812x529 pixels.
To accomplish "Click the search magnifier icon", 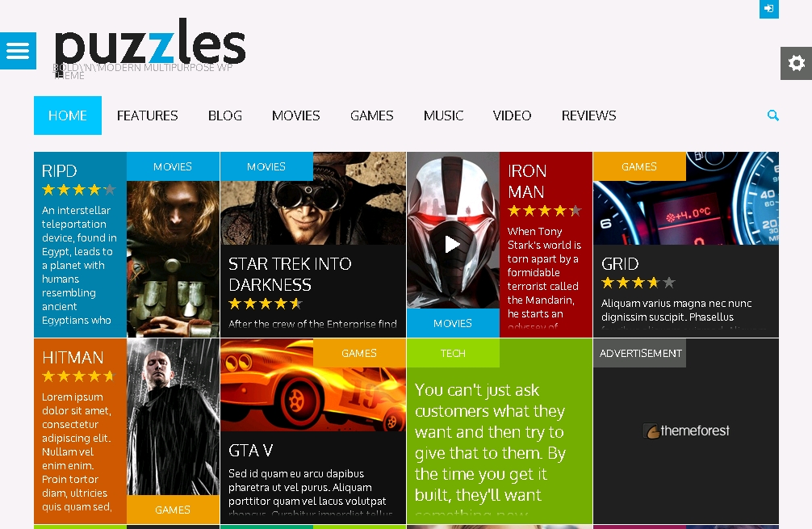I will [772, 115].
